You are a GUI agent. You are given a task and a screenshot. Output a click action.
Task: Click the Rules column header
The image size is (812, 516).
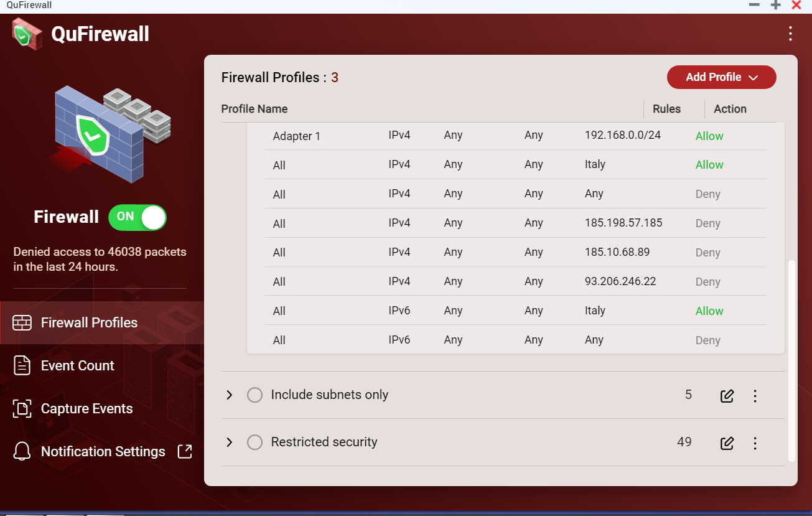[666, 109]
